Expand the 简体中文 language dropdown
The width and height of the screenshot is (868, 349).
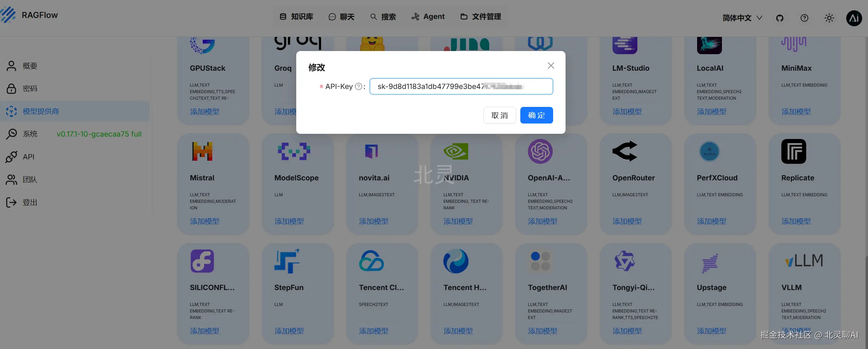pyautogui.click(x=742, y=18)
